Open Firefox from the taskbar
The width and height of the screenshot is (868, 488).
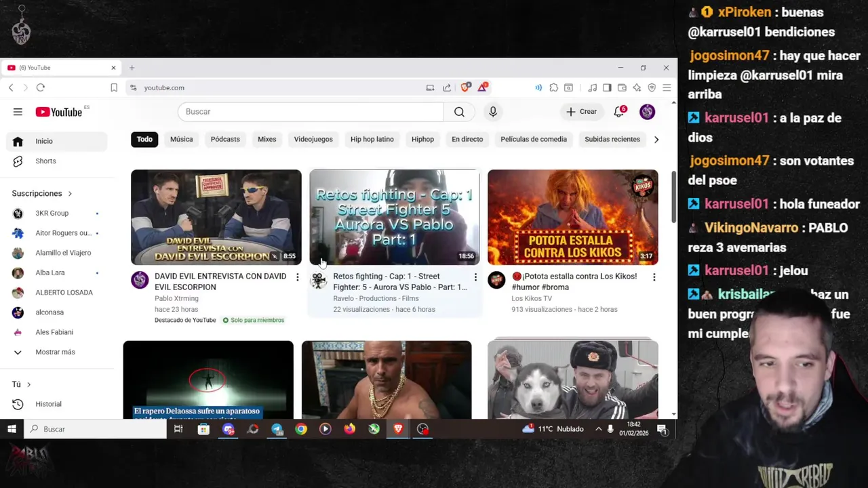(349, 429)
